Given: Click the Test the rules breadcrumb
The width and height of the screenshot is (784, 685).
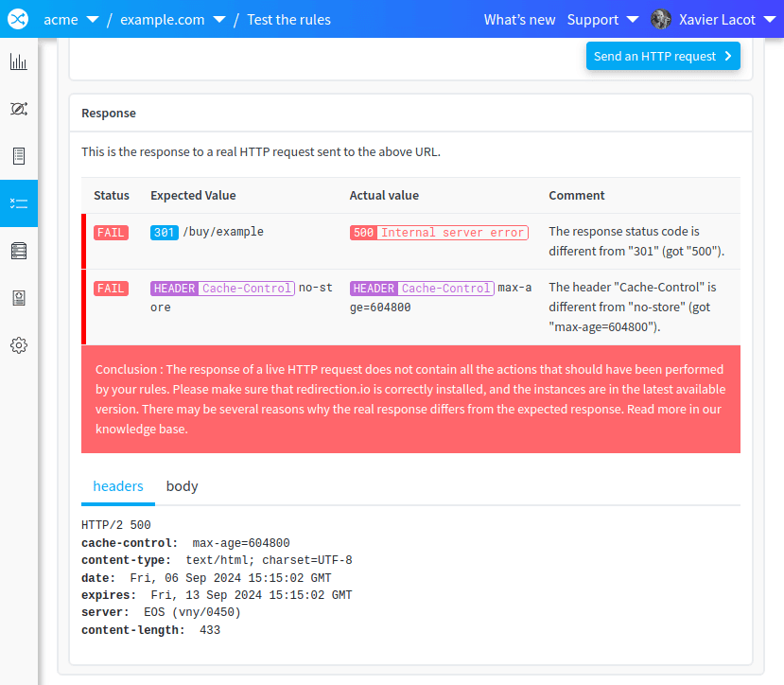Looking at the screenshot, I should (x=288, y=20).
